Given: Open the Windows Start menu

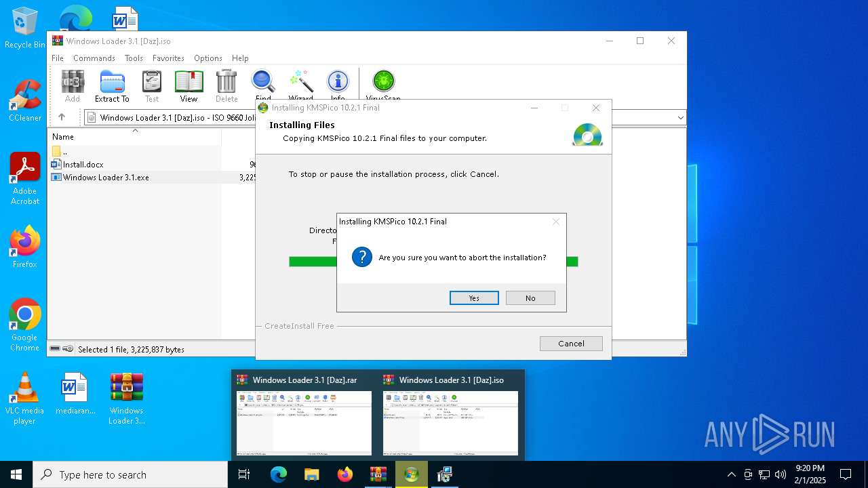Looking at the screenshot, I should pos(16,474).
